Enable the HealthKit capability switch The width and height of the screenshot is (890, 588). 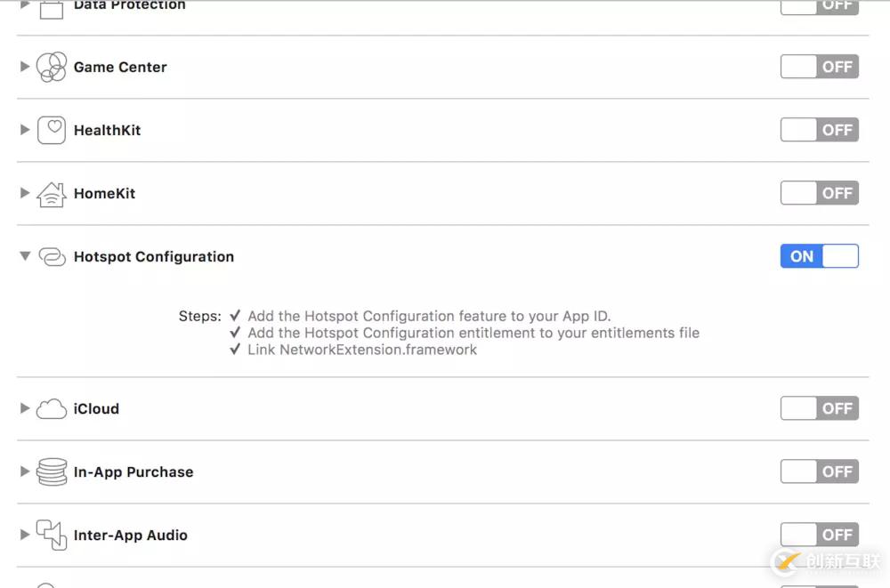[x=819, y=130]
